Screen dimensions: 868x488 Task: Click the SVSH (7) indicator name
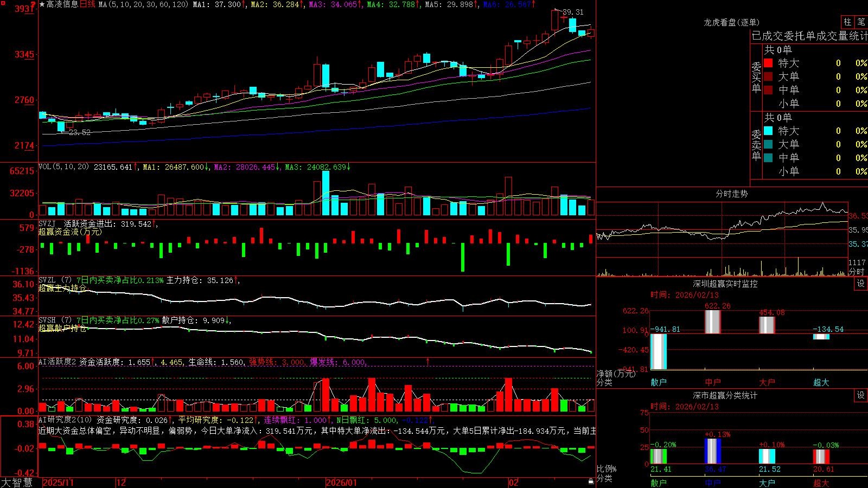point(55,320)
